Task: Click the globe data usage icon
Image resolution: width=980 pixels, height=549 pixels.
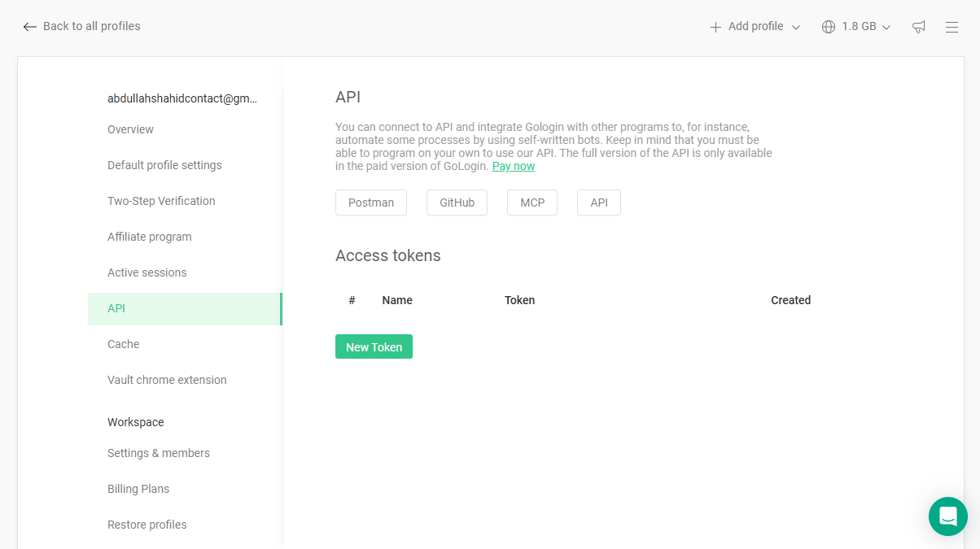Action: 828,26
